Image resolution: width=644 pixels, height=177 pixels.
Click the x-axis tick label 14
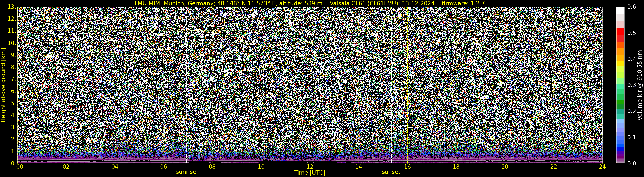pos(358,167)
